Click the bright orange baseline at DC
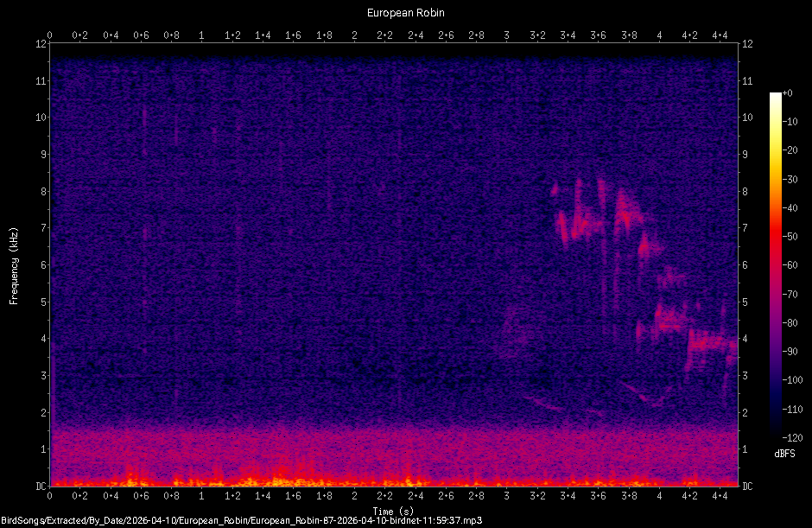 pyautogui.click(x=259, y=480)
